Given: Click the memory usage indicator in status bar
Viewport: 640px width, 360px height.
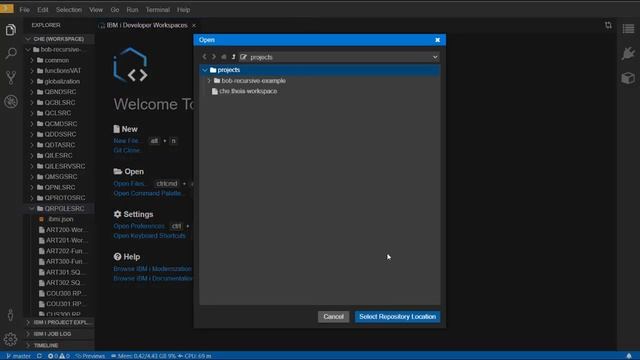Looking at the screenshot, I should coord(143,356).
